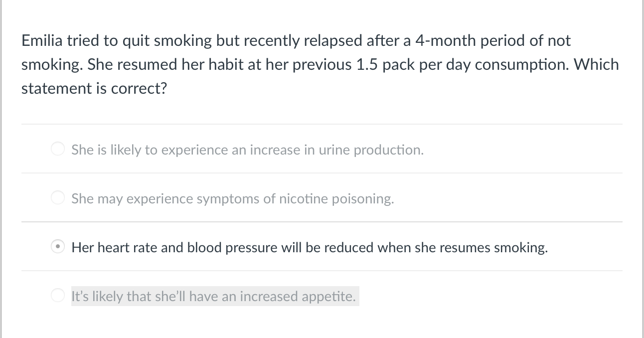Click the answer text 'She may experience symptoms of nicotine poisoning.'
The height and width of the screenshot is (338, 644).
233,198
